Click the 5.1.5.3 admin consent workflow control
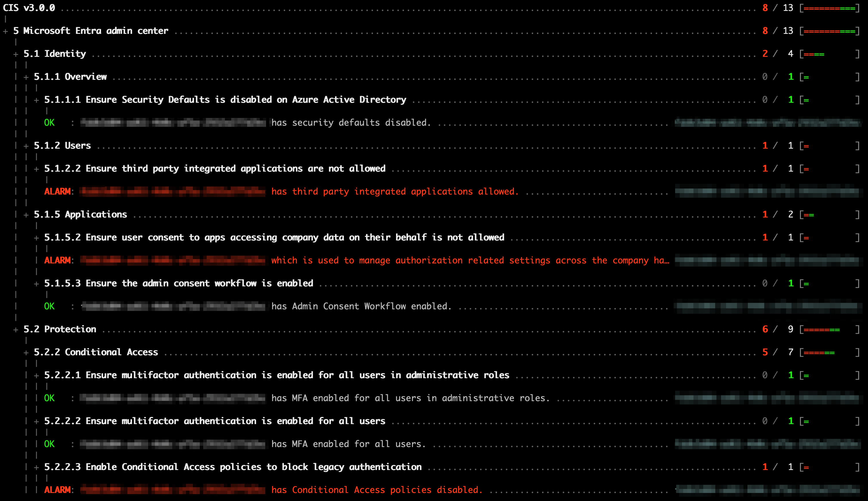The width and height of the screenshot is (868, 501). (x=178, y=283)
